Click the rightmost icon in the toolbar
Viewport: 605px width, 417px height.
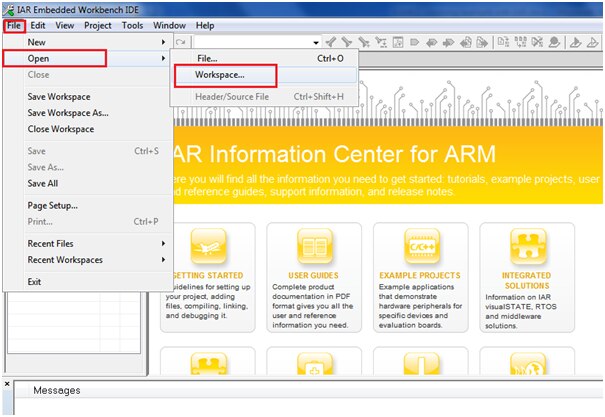pos(596,43)
